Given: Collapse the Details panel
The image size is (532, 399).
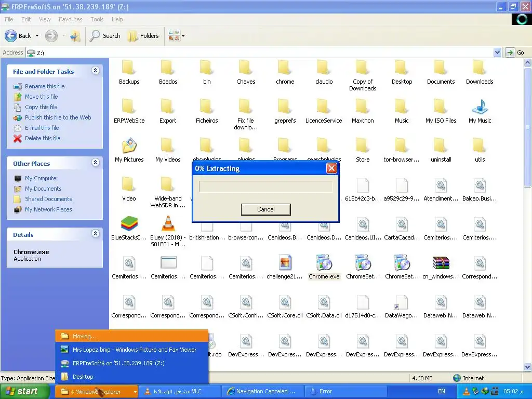Looking at the screenshot, I should [x=96, y=234].
